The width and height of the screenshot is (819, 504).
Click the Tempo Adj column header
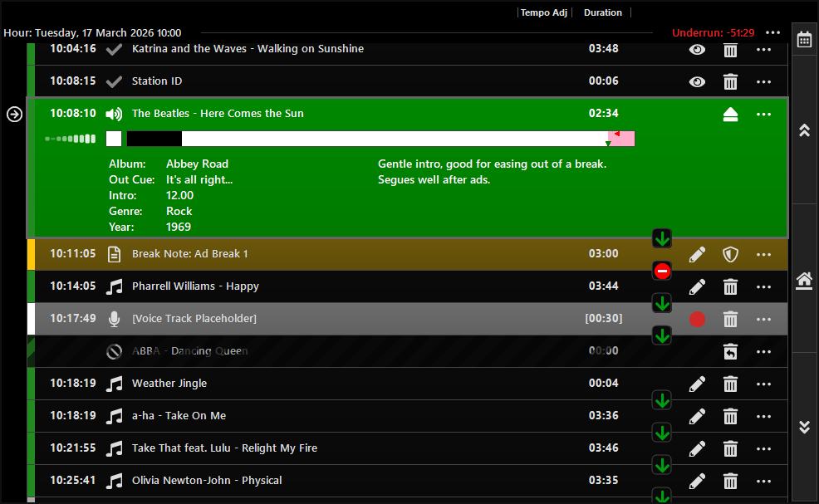[x=544, y=12]
